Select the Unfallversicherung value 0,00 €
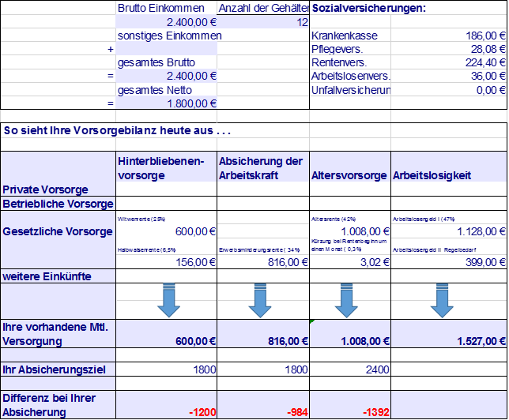Viewport: 509px width, 420px height. pyautogui.click(x=491, y=90)
